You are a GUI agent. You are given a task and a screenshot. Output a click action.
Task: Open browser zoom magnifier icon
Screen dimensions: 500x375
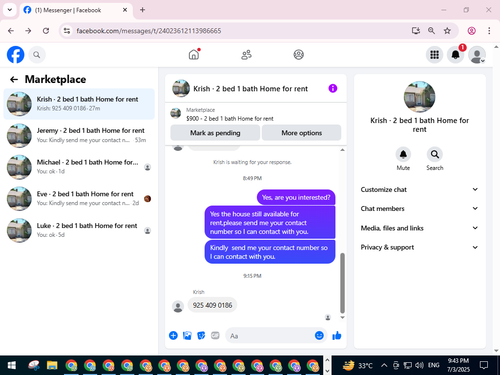tap(431, 31)
